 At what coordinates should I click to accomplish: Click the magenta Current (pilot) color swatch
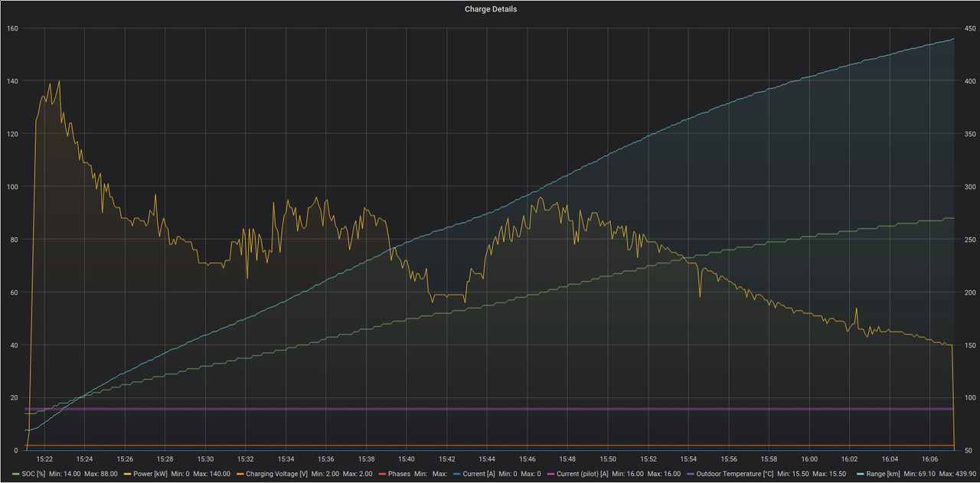551,474
